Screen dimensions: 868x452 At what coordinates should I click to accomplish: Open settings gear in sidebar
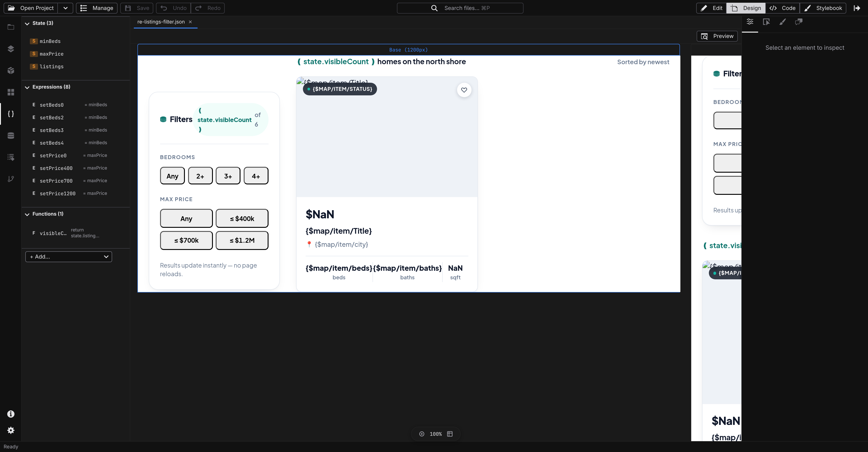11,430
